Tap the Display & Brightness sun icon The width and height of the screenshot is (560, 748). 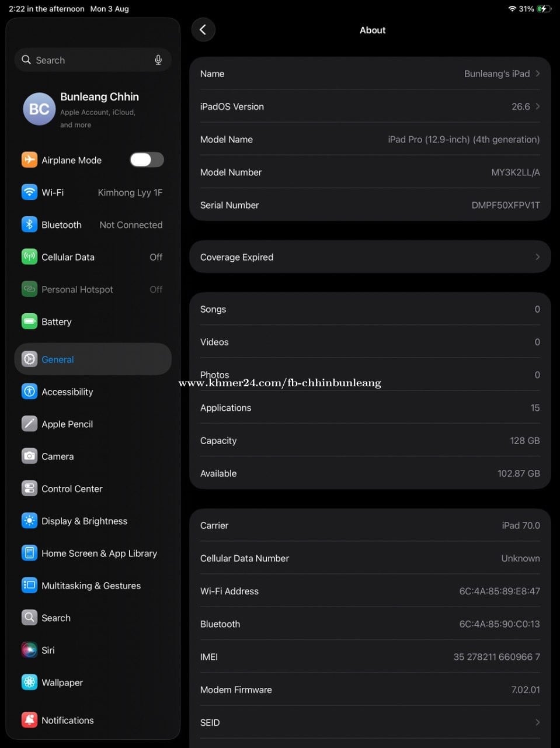(29, 521)
